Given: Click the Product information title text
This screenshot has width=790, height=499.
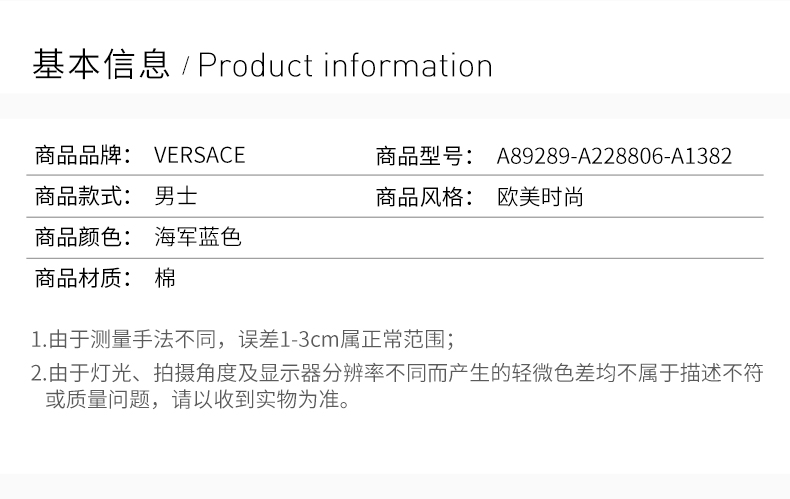Looking at the screenshot, I should 345,65.
